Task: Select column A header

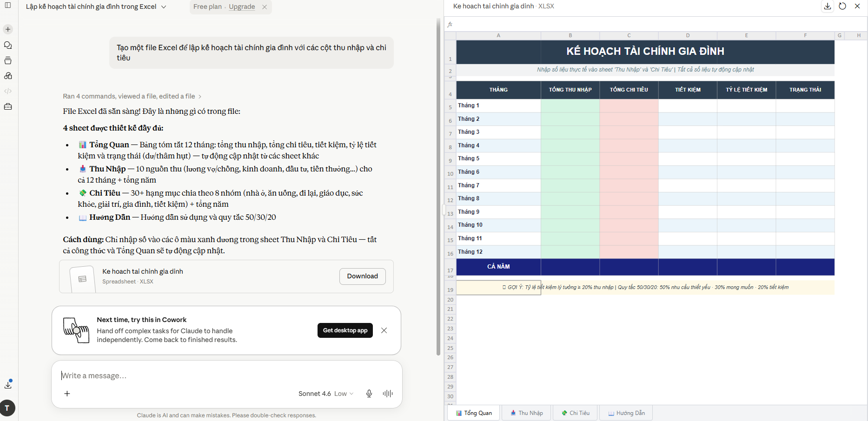Action: pyautogui.click(x=498, y=35)
